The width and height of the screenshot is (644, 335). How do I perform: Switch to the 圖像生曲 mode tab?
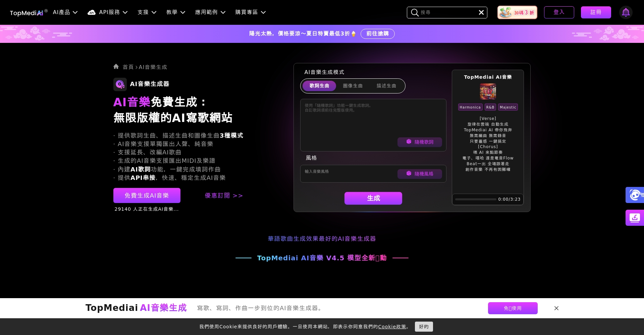click(x=353, y=86)
